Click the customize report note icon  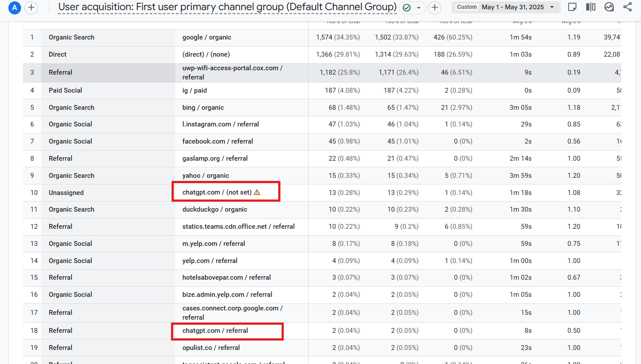[573, 7]
